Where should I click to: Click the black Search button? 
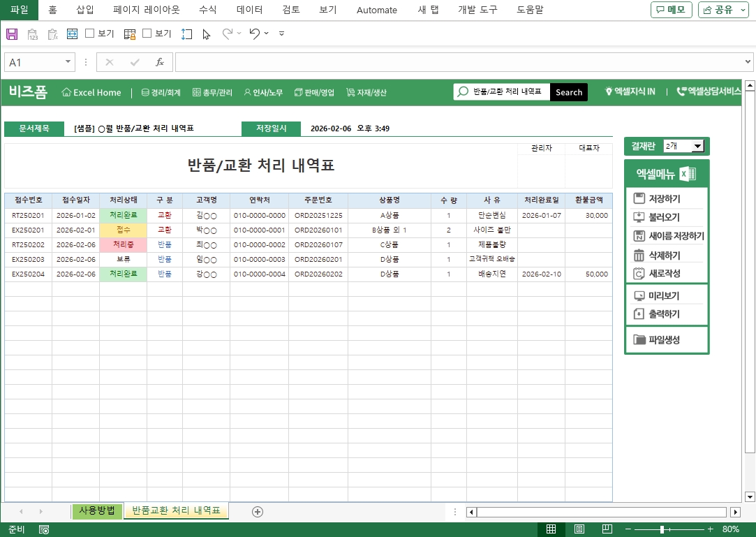(569, 92)
